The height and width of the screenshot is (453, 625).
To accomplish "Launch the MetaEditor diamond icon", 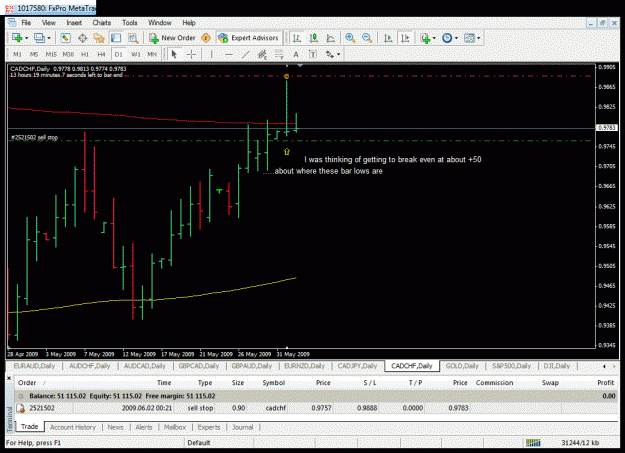I will coord(206,38).
